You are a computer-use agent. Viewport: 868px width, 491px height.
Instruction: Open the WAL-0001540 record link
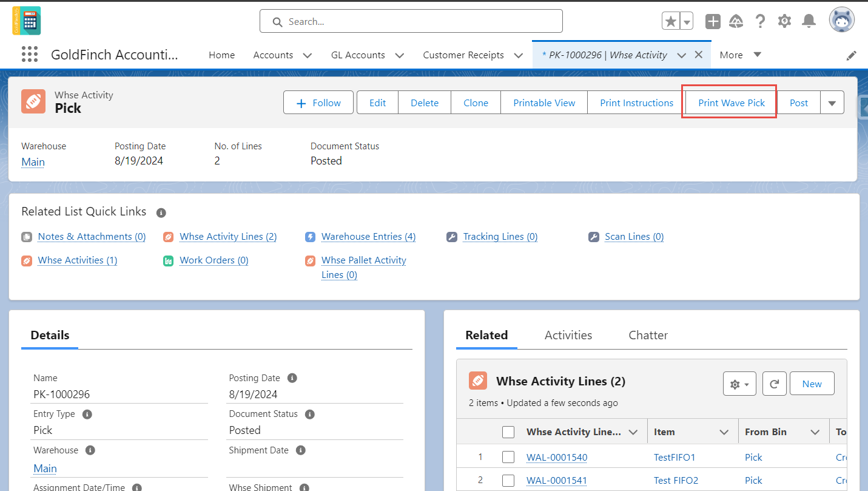pos(557,457)
